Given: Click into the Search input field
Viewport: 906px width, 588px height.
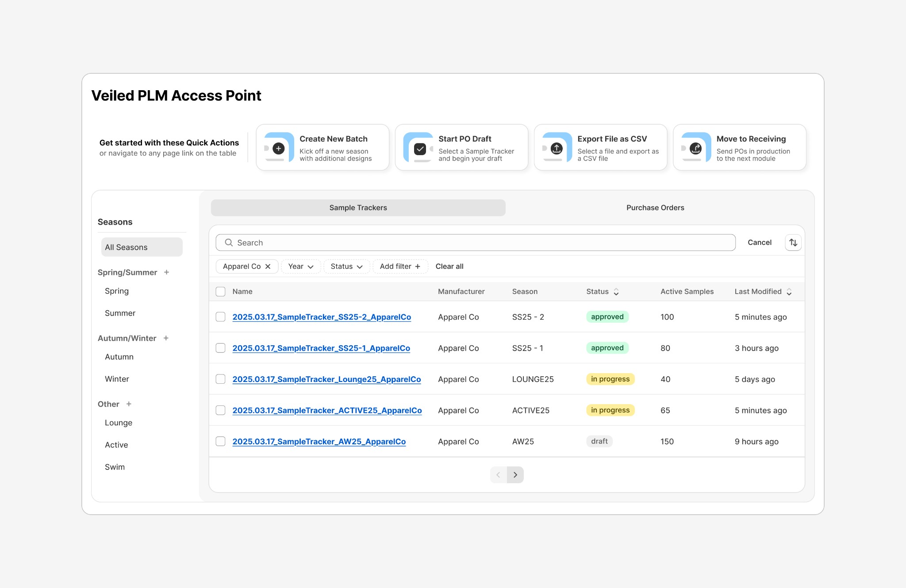Looking at the screenshot, I should (x=476, y=243).
